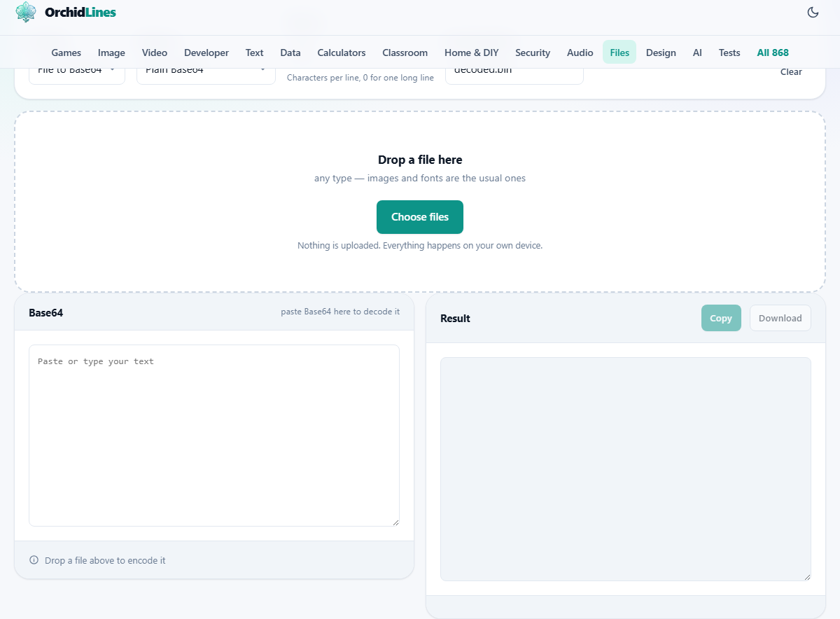The height and width of the screenshot is (619, 840).
Task: Click the 'Result' panel heading
Action: (x=455, y=319)
